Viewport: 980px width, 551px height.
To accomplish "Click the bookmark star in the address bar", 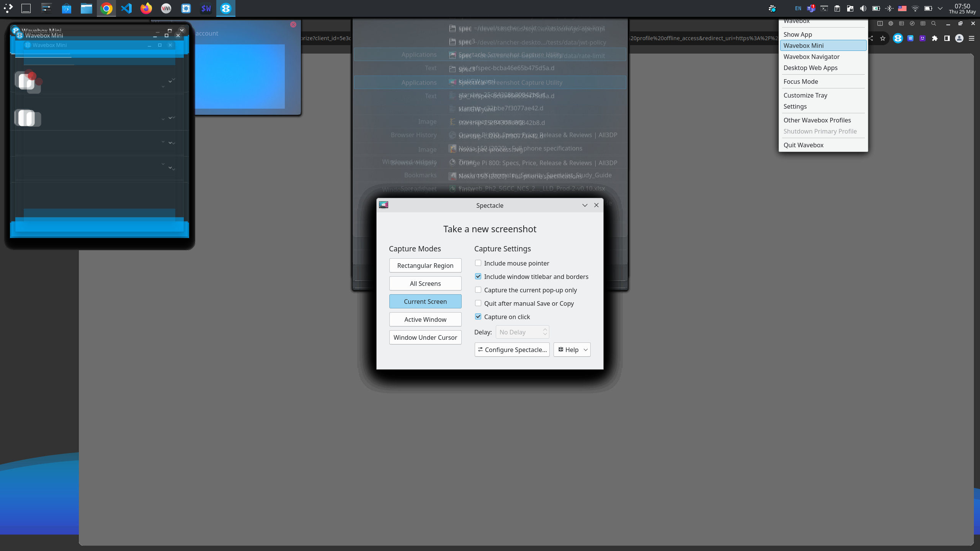I will [883, 38].
